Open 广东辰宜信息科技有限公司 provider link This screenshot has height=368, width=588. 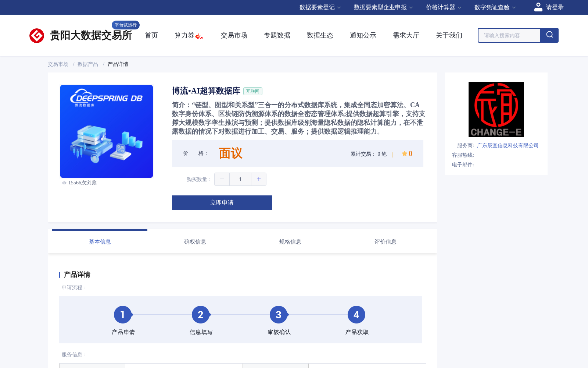pos(508,145)
